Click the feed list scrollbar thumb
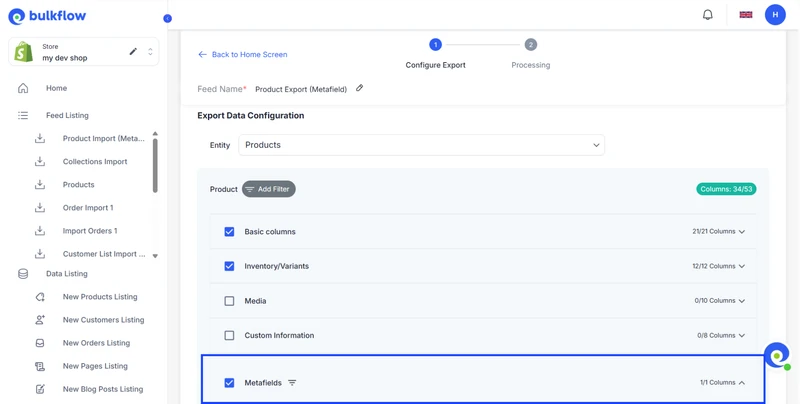800x404 pixels. 155,166
